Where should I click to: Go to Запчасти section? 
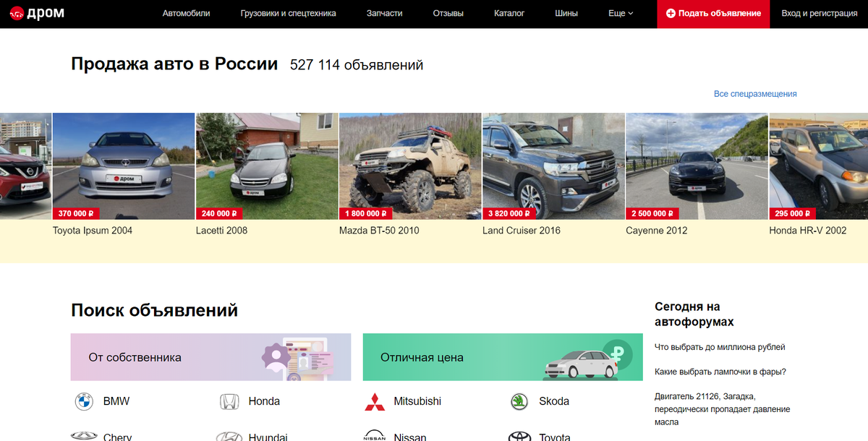coord(384,14)
